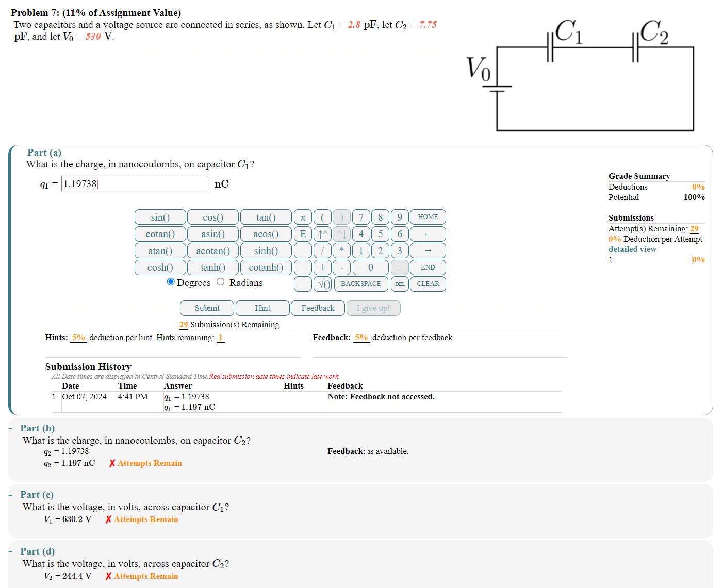
Task: Click inside the q1 answer input field
Action: point(134,183)
